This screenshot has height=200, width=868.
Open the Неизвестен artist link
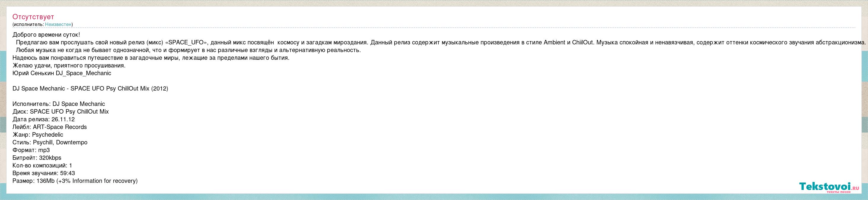click(x=58, y=25)
